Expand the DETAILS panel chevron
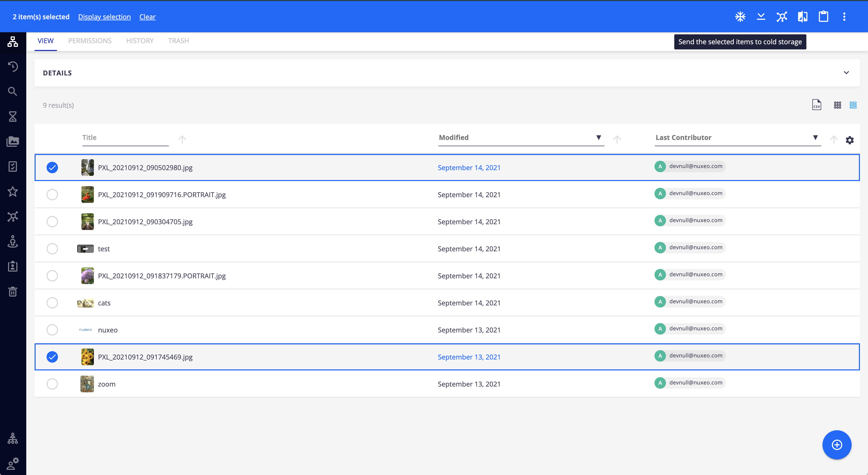The width and height of the screenshot is (868, 475). click(846, 73)
